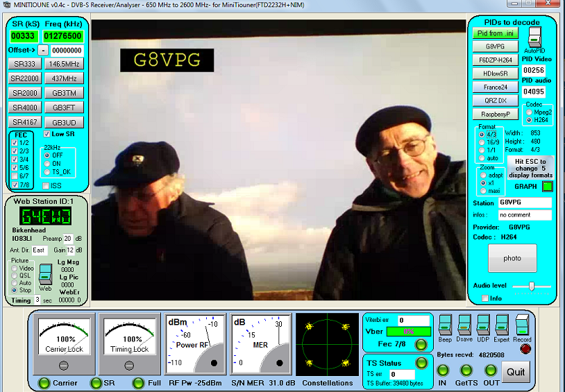Image resolution: width=565 pixels, height=392 pixels.
Task: Toggle the Expert mode switch
Action: coord(502,325)
